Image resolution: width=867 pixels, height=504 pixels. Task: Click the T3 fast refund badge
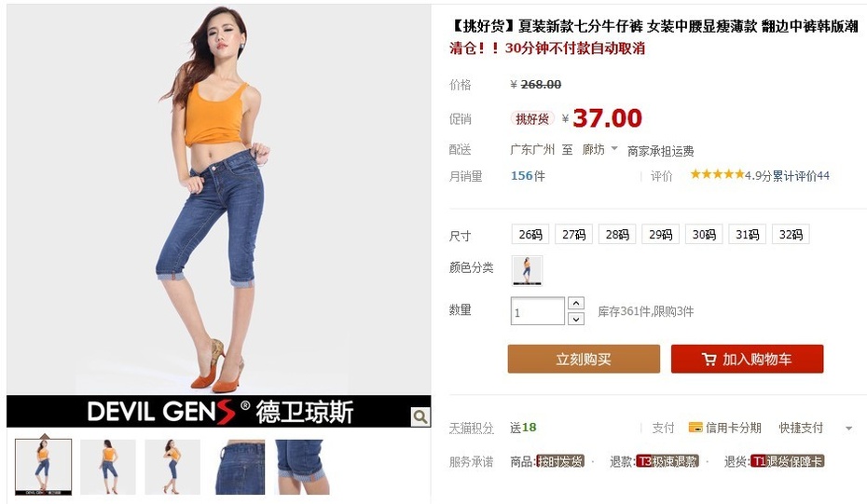[x=667, y=461]
